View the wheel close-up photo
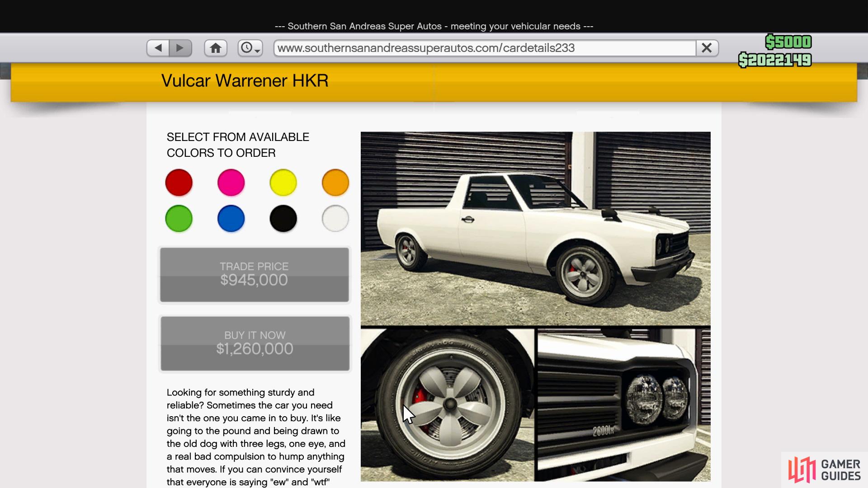This screenshot has width=868, height=488. coord(447,405)
